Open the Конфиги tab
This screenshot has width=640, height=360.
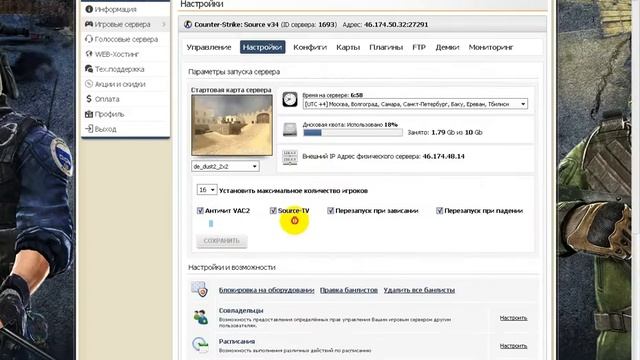pyautogui.click(x=310, y=47)
